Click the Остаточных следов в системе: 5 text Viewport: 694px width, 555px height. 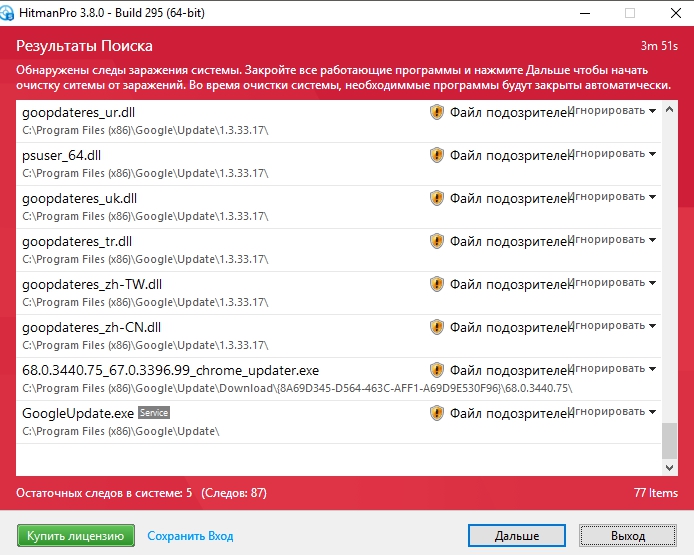coord(104,493)
